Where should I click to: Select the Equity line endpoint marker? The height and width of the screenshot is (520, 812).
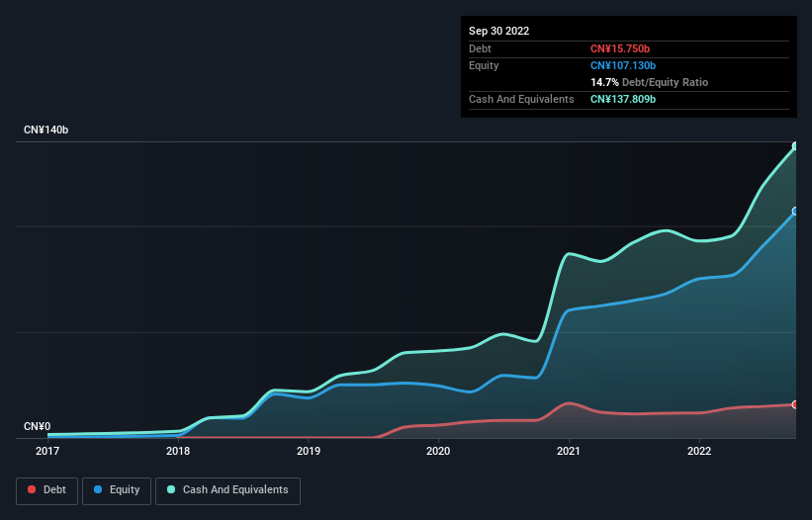point(795,212)
